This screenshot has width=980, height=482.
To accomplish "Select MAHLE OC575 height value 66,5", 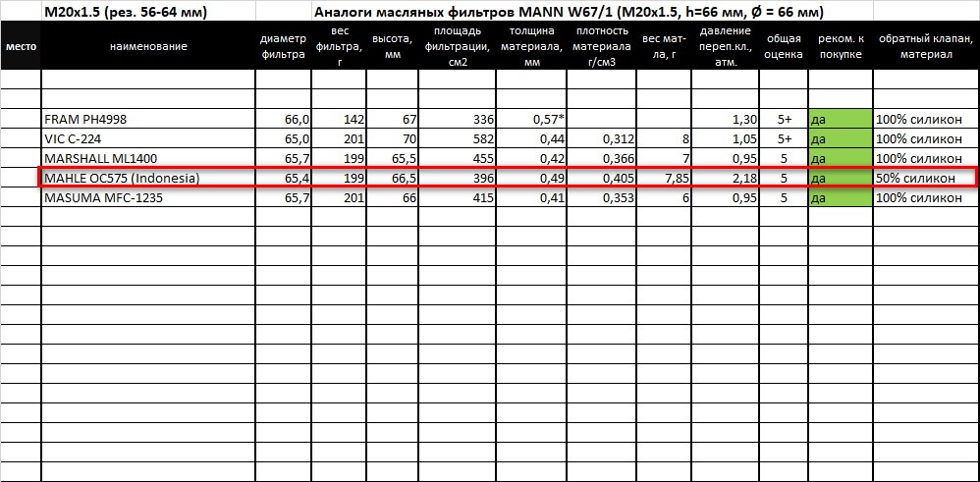I will 392,178.
